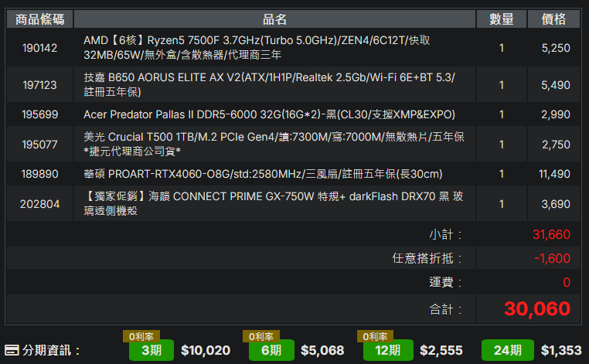Click the 分期資訊 label
Viewport: 589px width, 364px height.
51,350
